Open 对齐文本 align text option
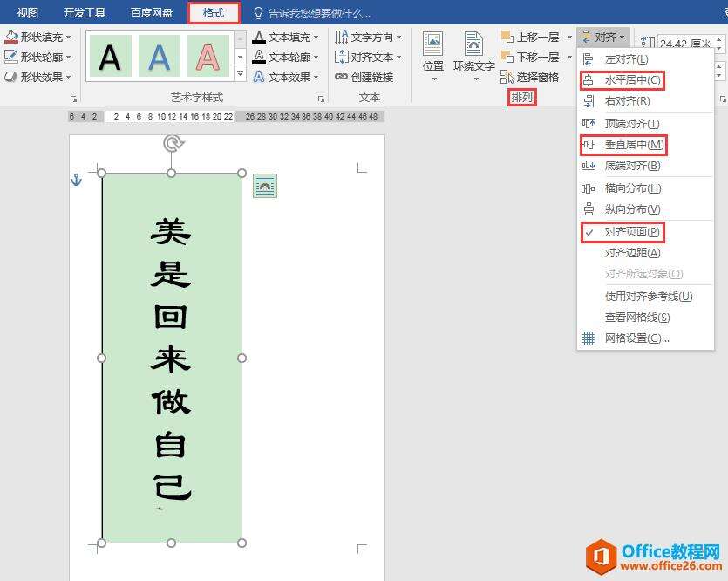The width and height of the screenshot is (728, 581). pos(368,57)
